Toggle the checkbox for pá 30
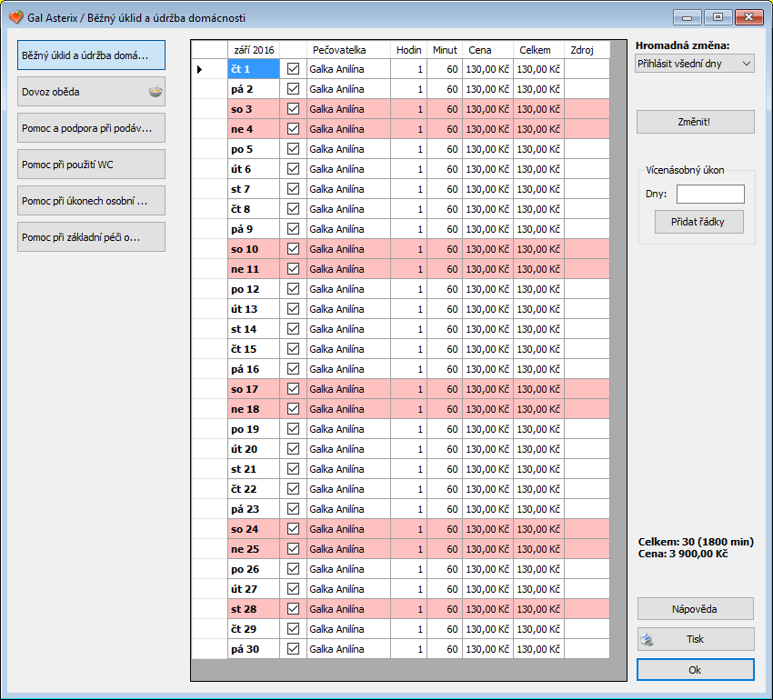 click(x=293, y=649)
